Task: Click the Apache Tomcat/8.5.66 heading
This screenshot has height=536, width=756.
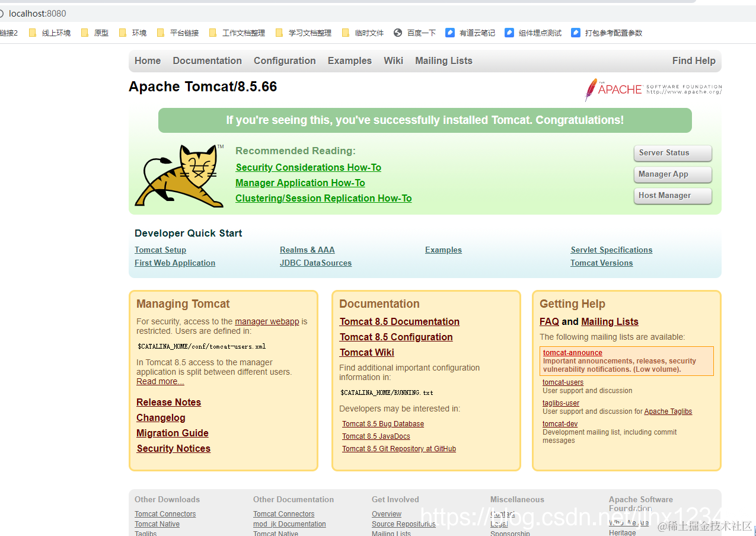Action: pyautogui.click(x=203, y=87)
